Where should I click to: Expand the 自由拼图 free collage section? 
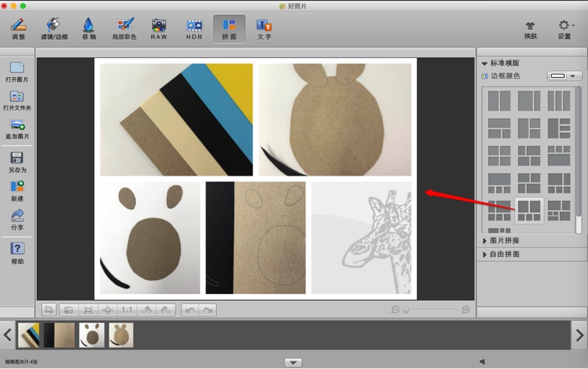point(484,254)
